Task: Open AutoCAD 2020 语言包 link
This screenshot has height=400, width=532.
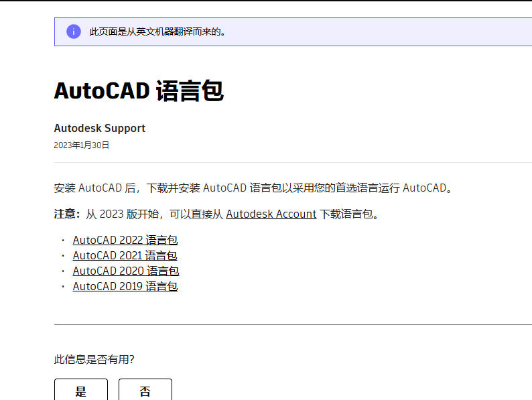Action: 126,271
